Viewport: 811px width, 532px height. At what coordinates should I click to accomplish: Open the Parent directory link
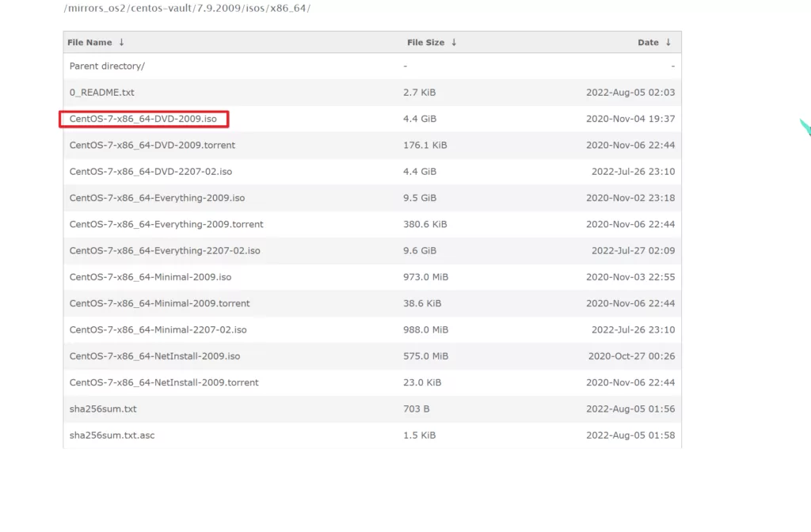point(107,66)
